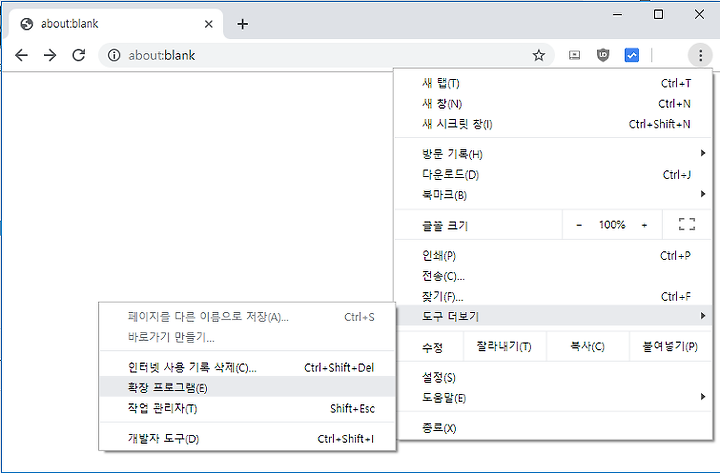Open the blue chart extension icon

[x=631, y=55]
